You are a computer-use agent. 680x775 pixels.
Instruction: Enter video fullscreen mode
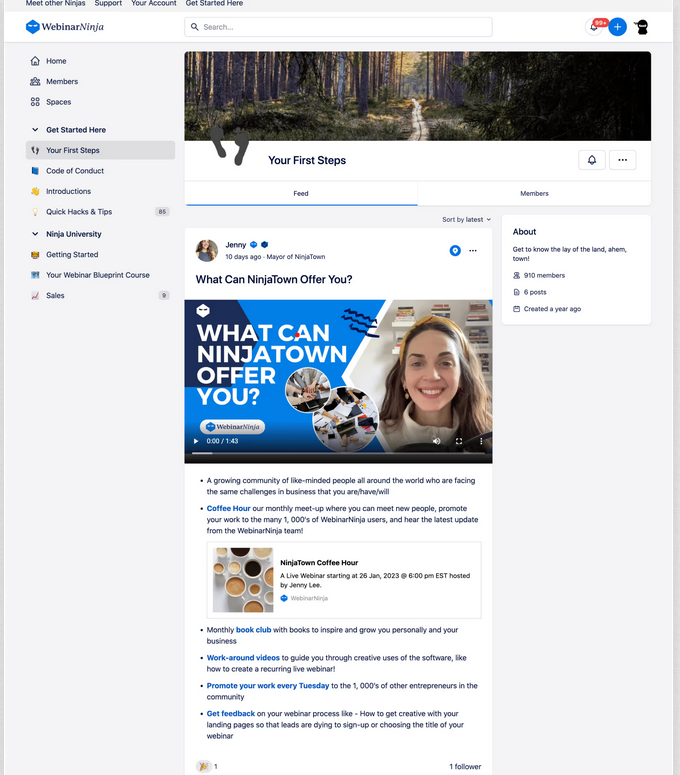click(x=459, y=441)
